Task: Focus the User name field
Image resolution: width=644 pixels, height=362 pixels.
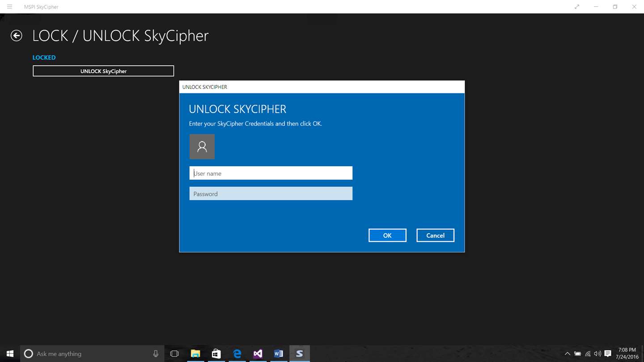Action: click(271, 173)
